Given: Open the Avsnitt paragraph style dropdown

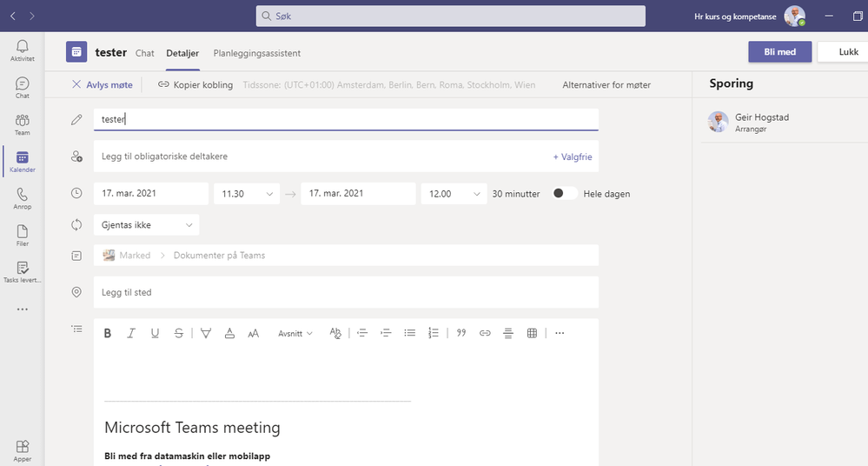Looking at the screenshot, I should click(x=295, y=333).
